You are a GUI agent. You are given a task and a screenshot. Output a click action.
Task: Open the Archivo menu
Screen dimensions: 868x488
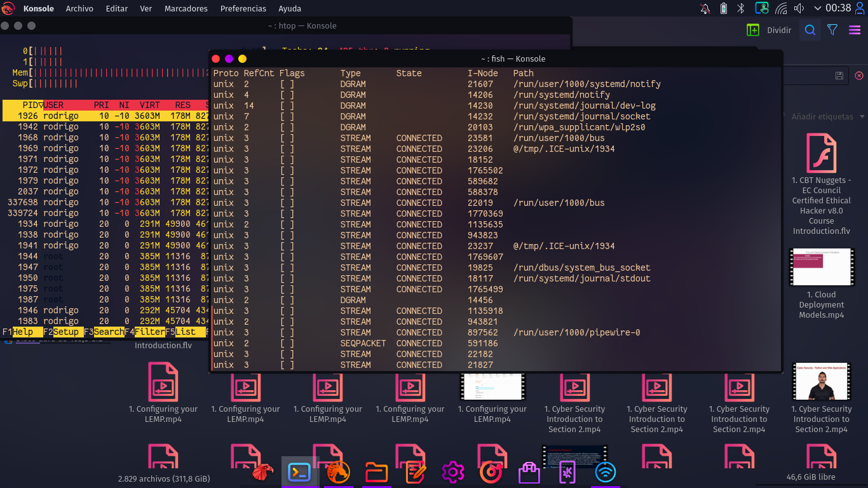tap(79, 8)
